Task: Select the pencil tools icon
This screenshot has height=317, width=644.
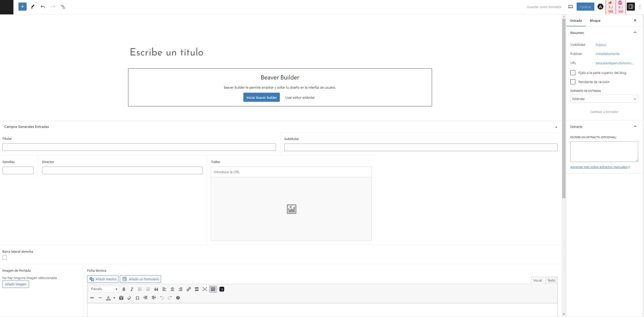Action: pyautogui.click(x=33, y=6)
